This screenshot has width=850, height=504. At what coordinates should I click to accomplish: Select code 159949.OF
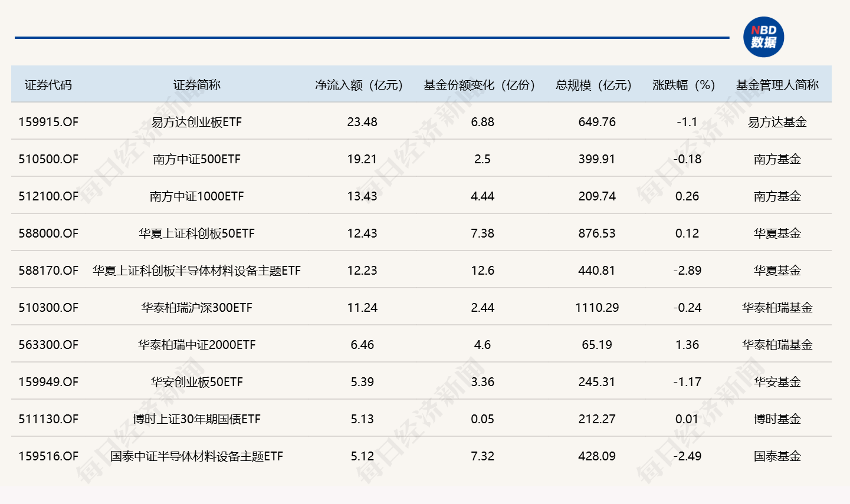[48, 382]
